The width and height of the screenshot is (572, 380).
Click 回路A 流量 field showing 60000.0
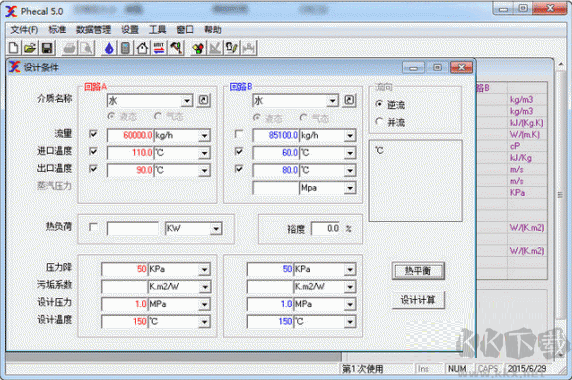[x=130, y=136]
